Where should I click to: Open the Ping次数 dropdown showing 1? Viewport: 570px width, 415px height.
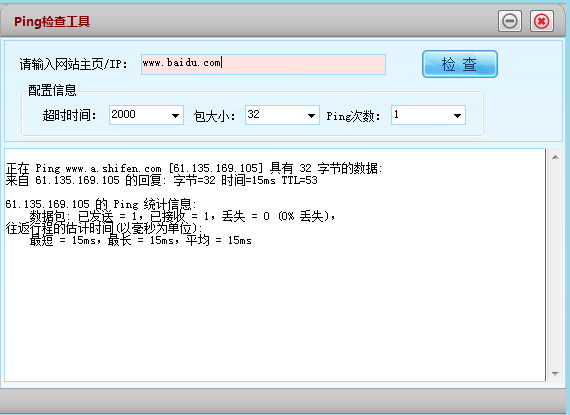tap(428, 115)
